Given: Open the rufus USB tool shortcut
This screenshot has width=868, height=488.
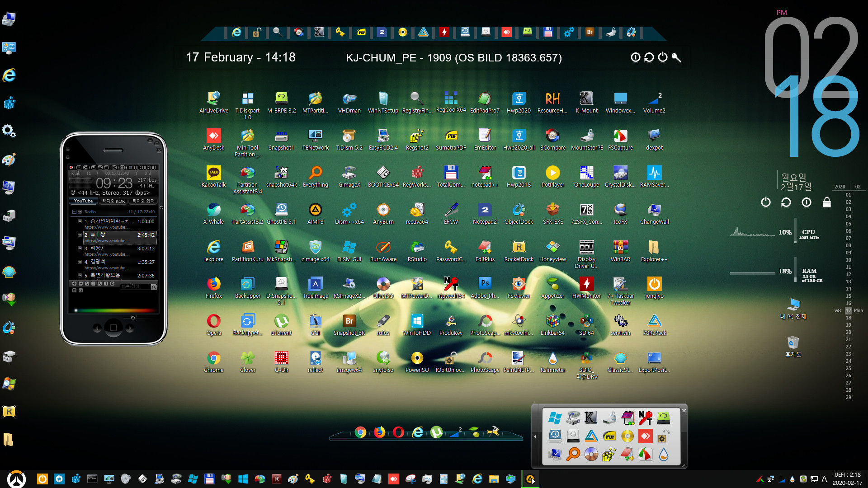Looking at the screenshot, I should click(x=383, y=325).
